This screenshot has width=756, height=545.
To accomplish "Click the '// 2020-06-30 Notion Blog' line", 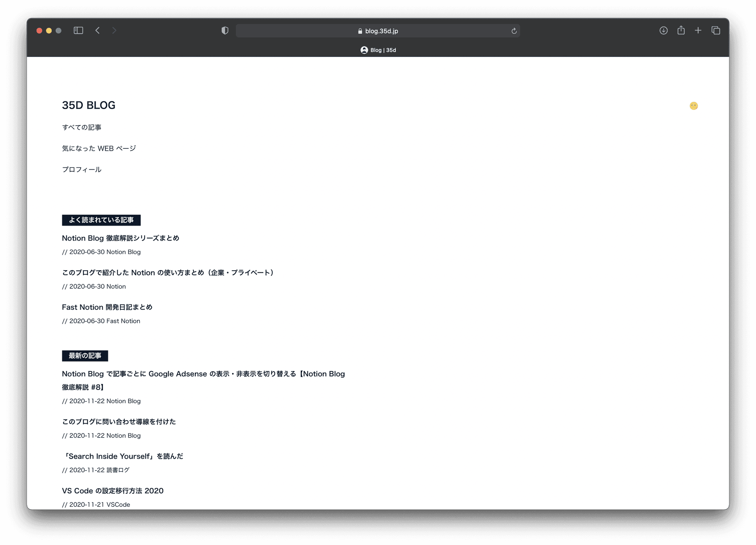I will [x=101, y=252].
